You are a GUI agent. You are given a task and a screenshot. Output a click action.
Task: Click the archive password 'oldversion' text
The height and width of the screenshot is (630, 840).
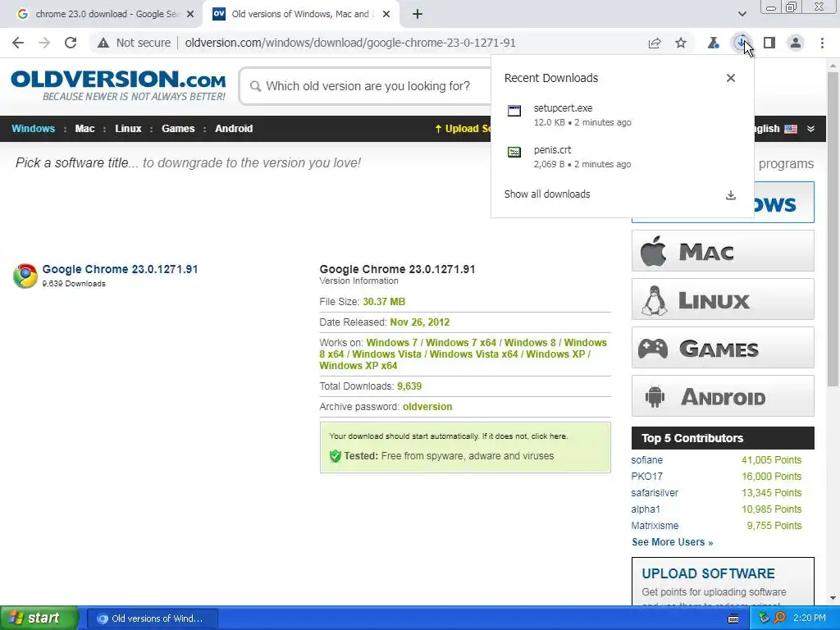coord(427,407)
